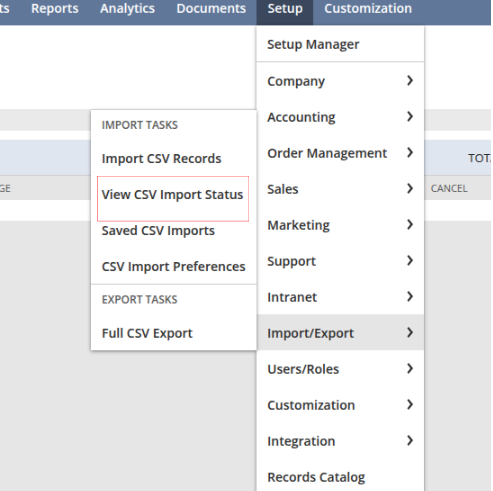Image resolution: width=493 pixels, height=491 pixels.
Task: Open CSV Import Preferences
Action: click(173, 267)
